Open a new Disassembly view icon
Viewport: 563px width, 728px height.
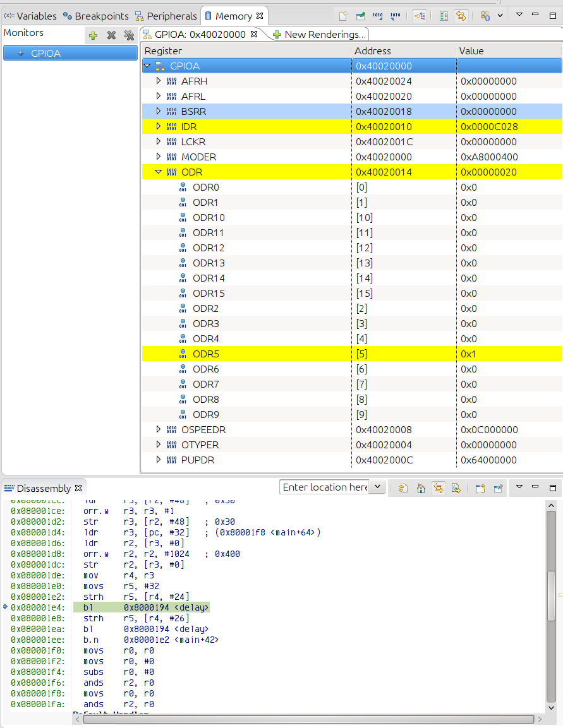(x=480, y=488)
